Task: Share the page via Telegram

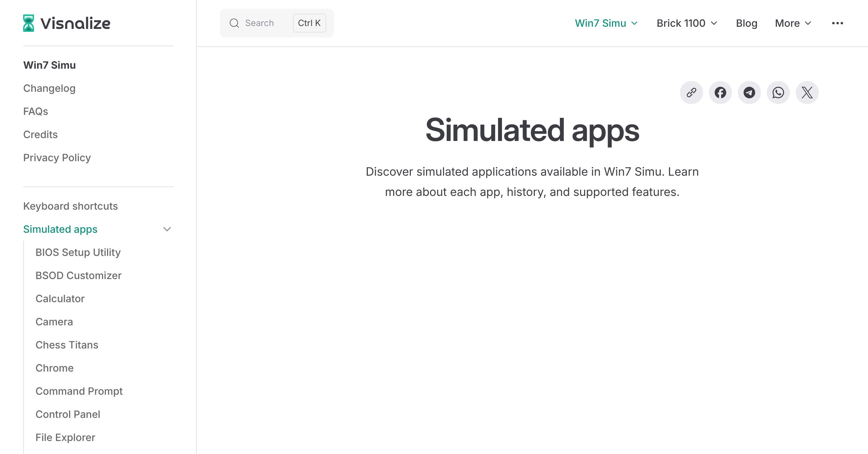Action: point(749,93)
